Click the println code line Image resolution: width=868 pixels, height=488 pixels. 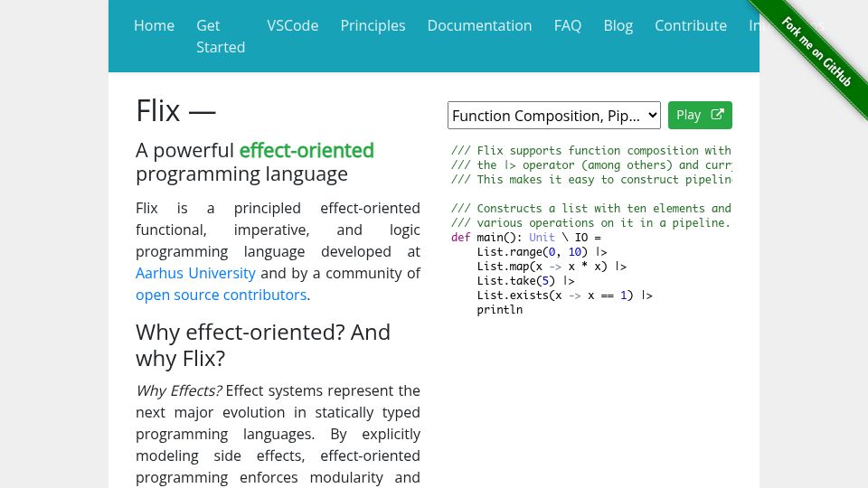[500, 309]
